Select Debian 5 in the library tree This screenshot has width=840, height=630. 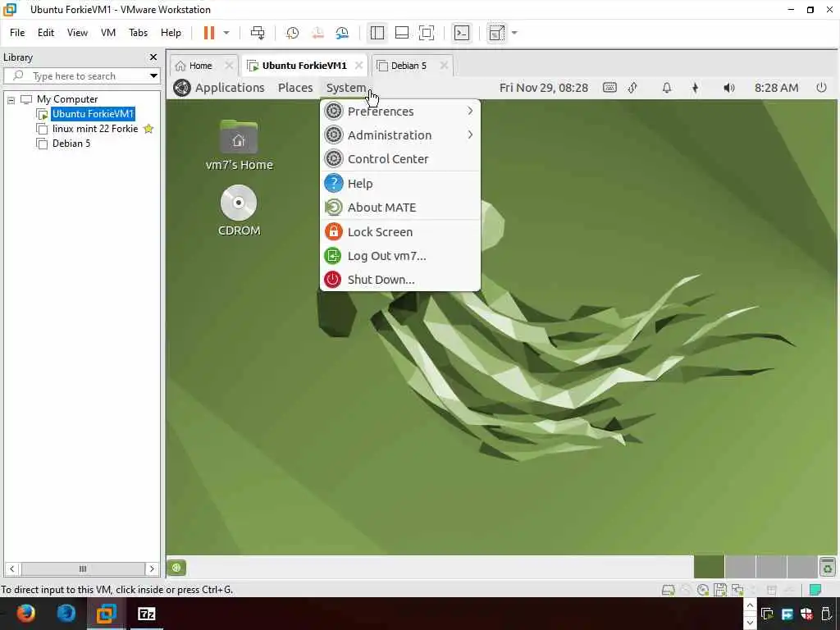tap(71, 143)
